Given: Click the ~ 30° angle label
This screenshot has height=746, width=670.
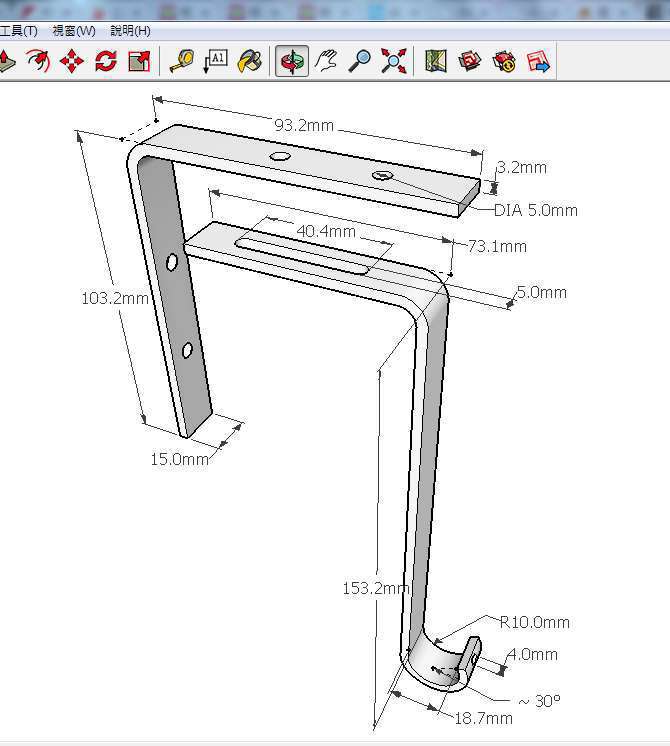Looking at the screenshot, I should click(x=540, y=701).
